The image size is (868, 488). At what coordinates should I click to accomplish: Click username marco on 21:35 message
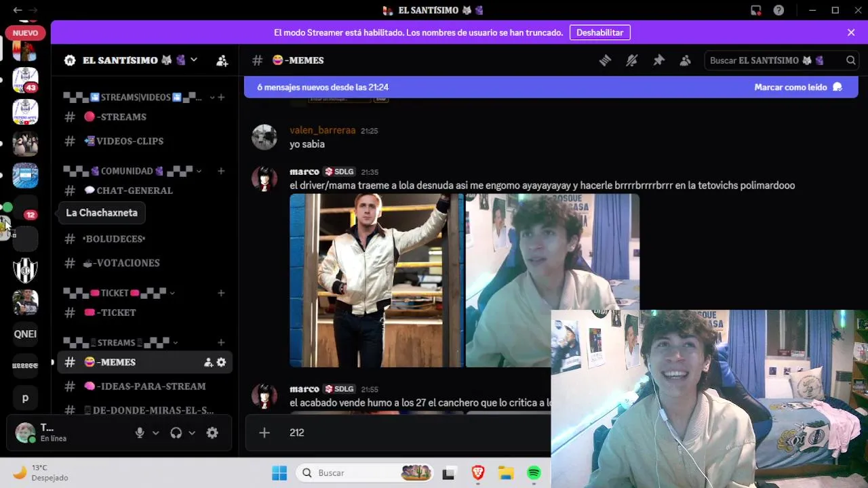click(x=304, y=171)
